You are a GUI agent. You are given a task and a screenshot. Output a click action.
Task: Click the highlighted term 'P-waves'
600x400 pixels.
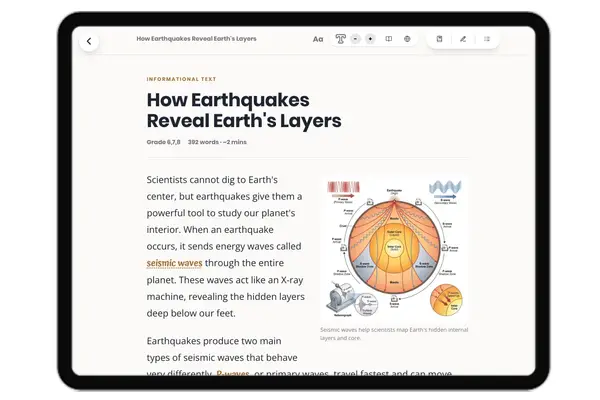click(x=233, y=373)
